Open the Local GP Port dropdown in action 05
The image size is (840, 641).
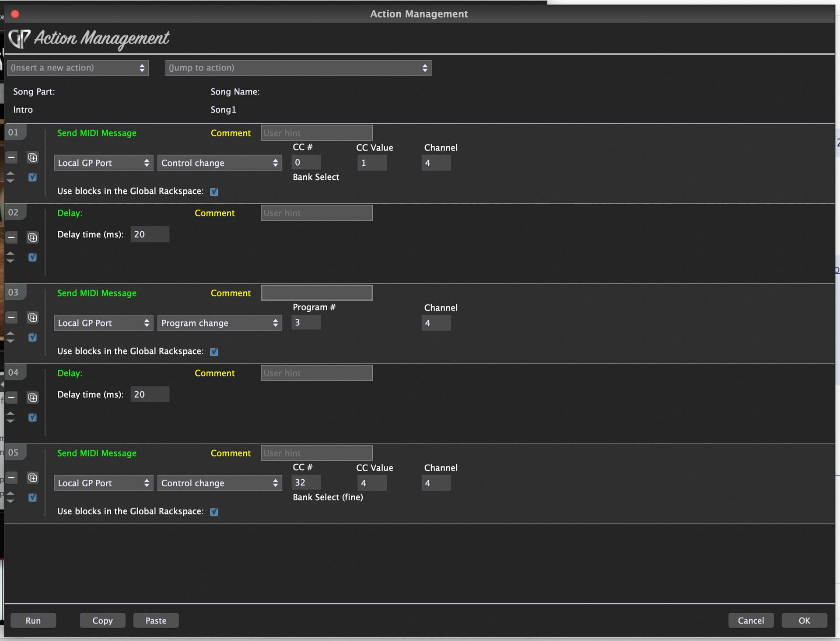coord(103,483)
